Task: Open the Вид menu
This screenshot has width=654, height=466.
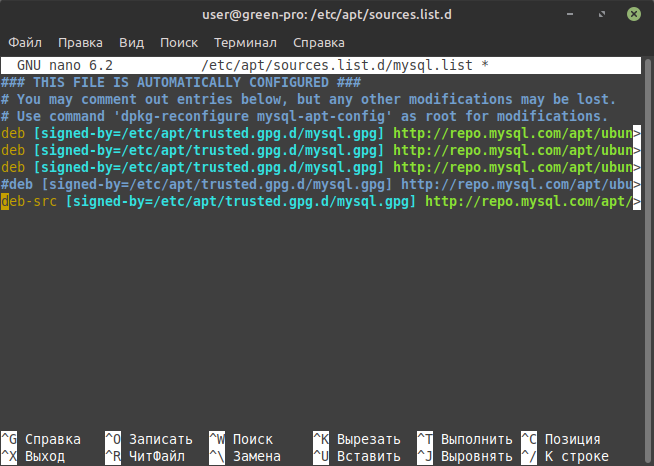Action: click(131, 44)
